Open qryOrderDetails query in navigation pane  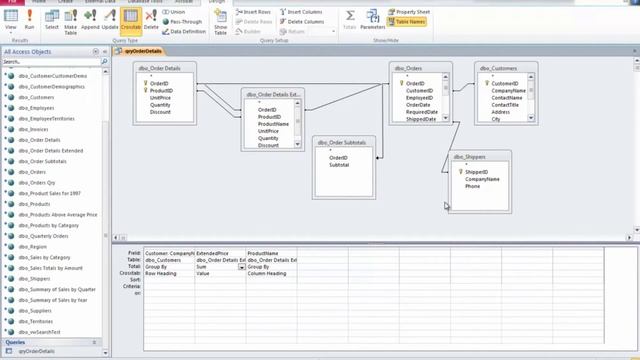tap(36, 351)
